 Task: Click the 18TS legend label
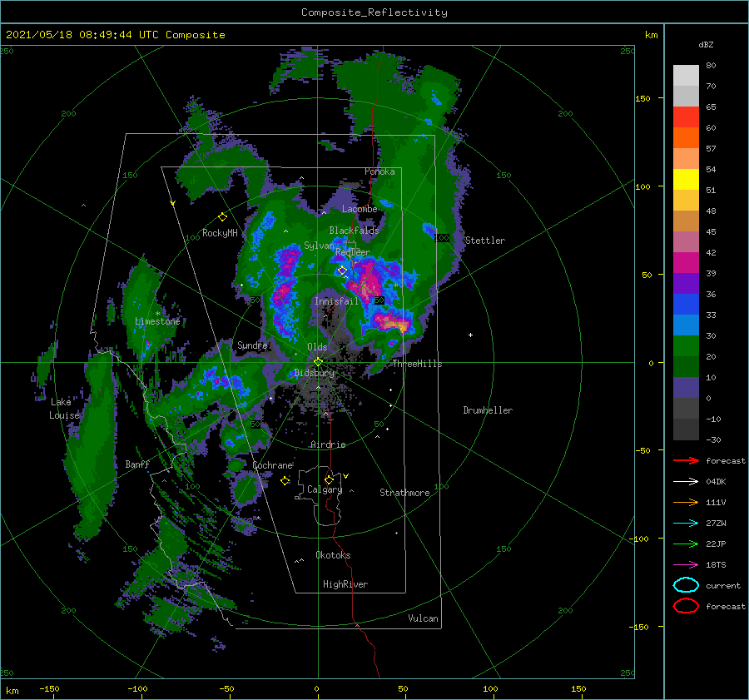click(x=716, y=564)
